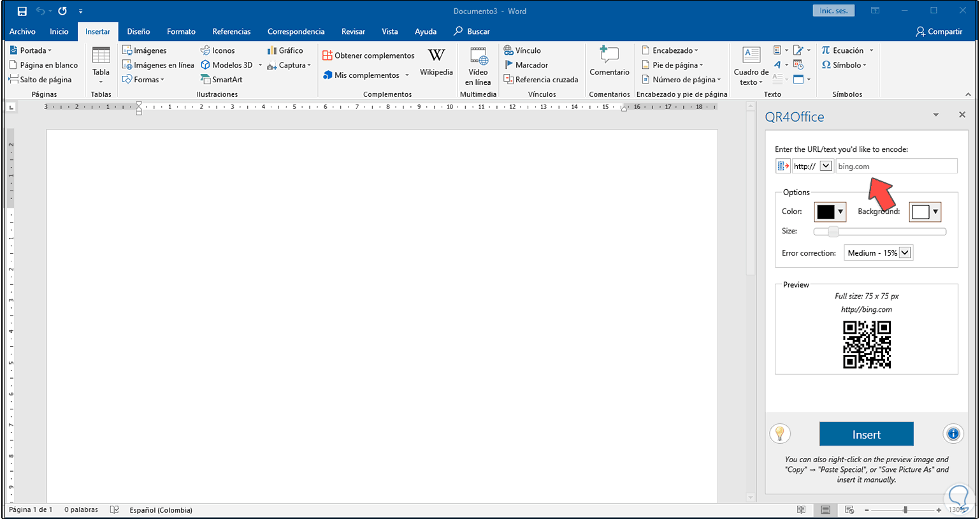Open Buscar search box in the ribbon
Screen dimensions: 980x519
(472, 31)
